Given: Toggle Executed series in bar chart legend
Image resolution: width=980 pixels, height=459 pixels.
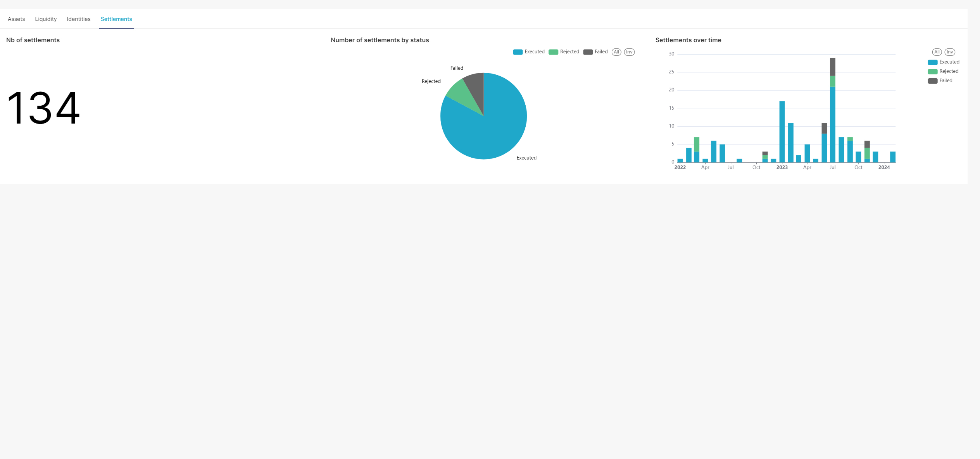Looking at the screenshot, I should pyautogui.click(x=949, y=62).
